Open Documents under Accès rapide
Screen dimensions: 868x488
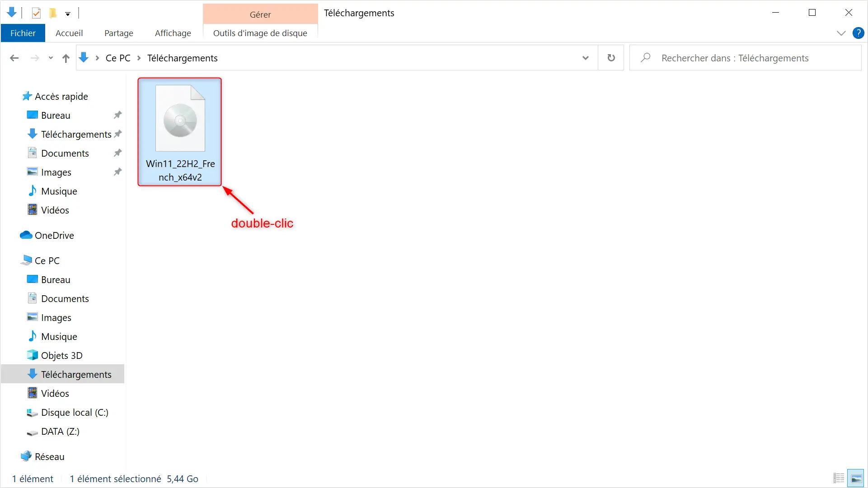[x=65, y=153]
